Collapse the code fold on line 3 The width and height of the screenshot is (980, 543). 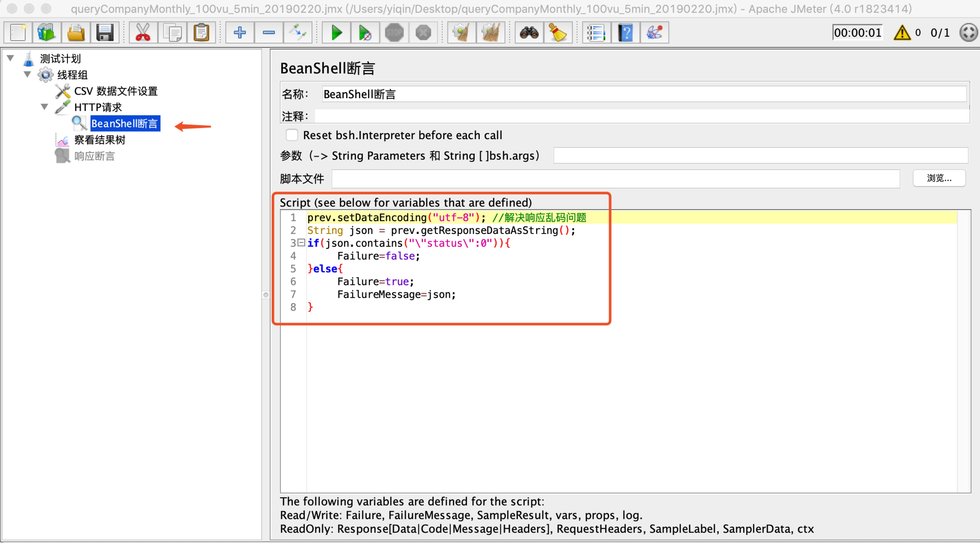pos(301,242)
